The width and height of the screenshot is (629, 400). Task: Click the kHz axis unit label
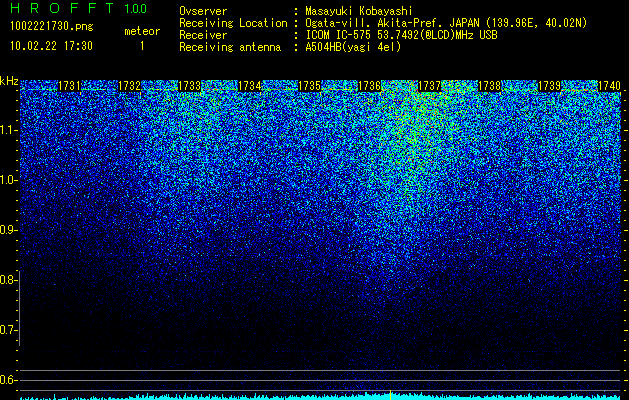coord(9,81)
